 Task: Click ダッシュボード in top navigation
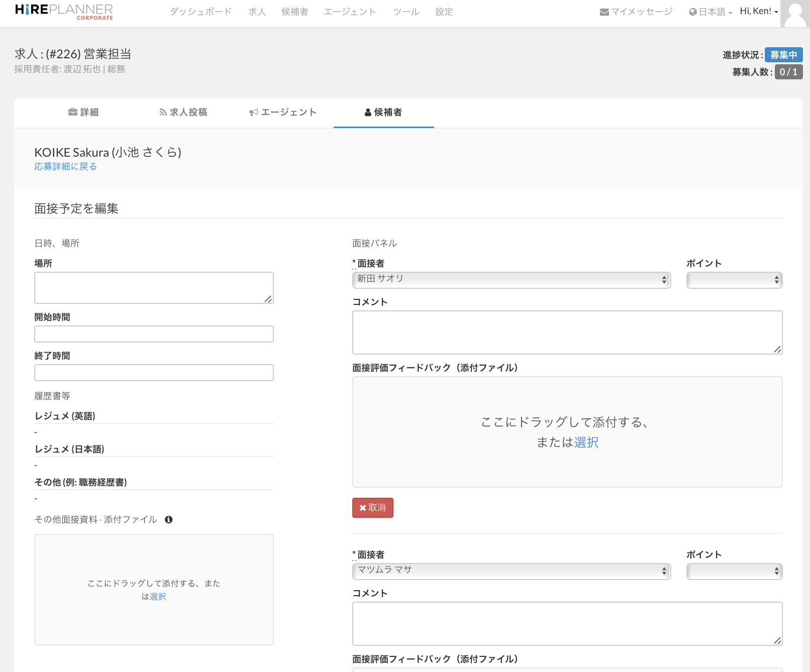pos(200,12)
